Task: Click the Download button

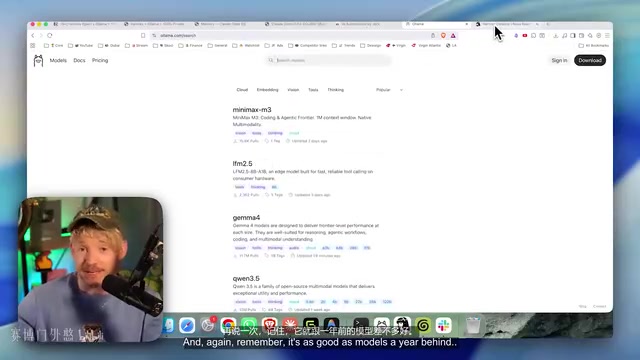Action: pyautogui.click(x=590, y=60)
